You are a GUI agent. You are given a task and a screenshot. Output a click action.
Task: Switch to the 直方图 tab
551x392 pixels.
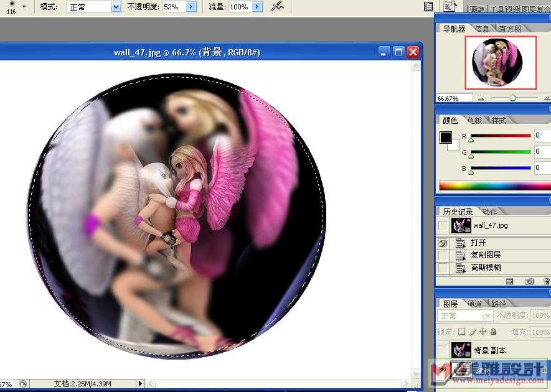[x=511, y=29]
